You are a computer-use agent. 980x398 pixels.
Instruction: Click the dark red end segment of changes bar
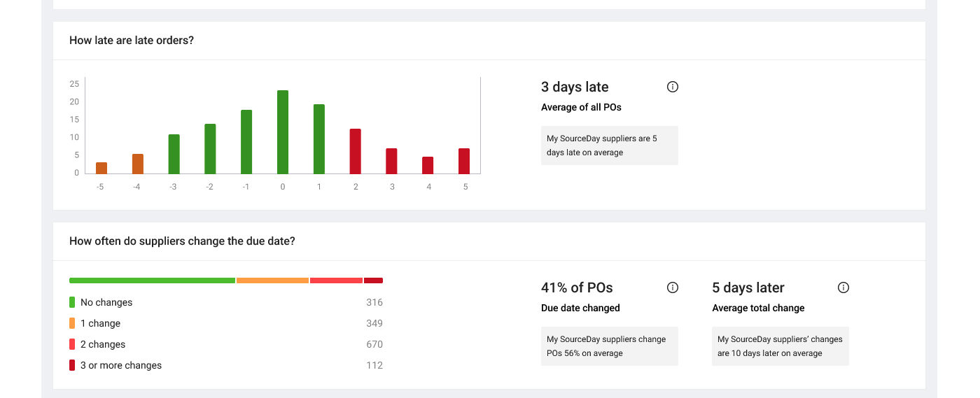coord(373,280)
